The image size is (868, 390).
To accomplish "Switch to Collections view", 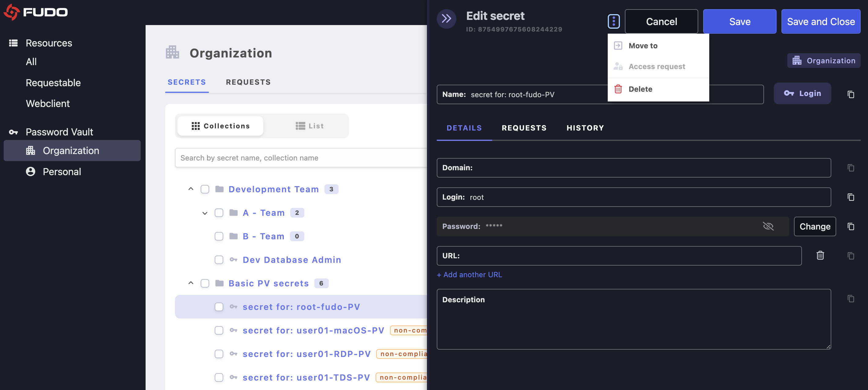I will 221,126.
